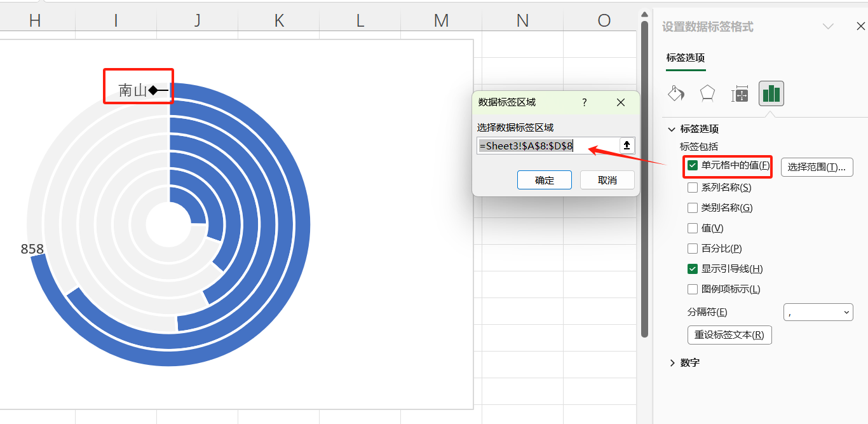This screenshot has height=424, width=868.
Task: Enable the 系列名称 checkbox
Action: tap(692, 187)
